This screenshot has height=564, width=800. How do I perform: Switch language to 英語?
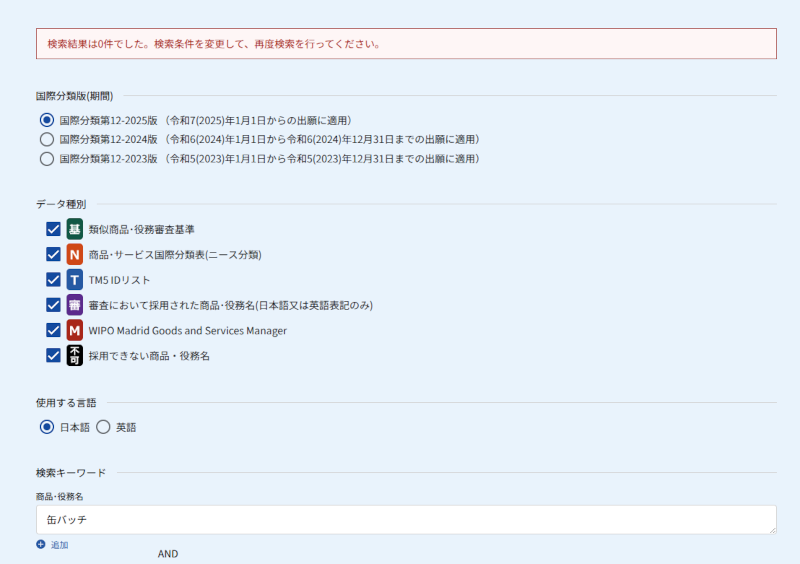tap(103, 427)
